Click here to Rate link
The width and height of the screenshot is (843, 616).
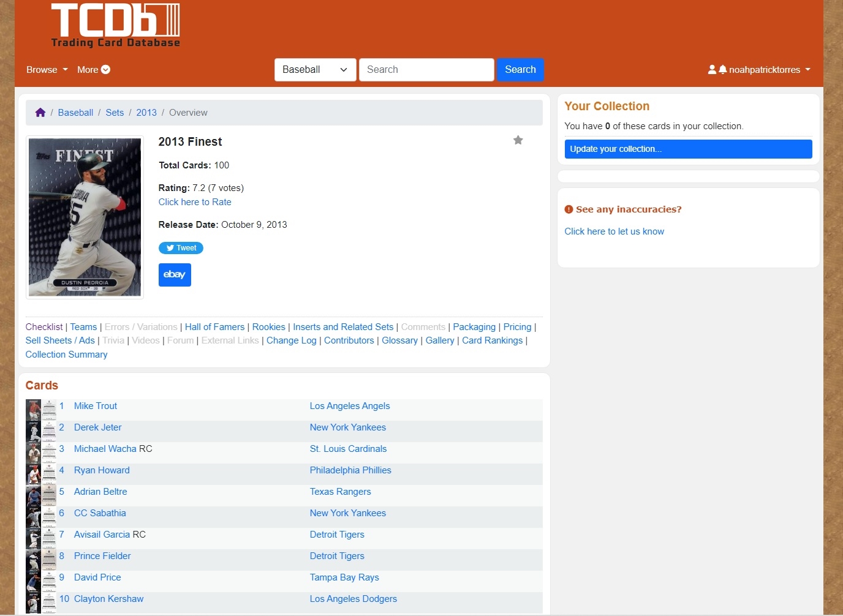coord(195,202)
